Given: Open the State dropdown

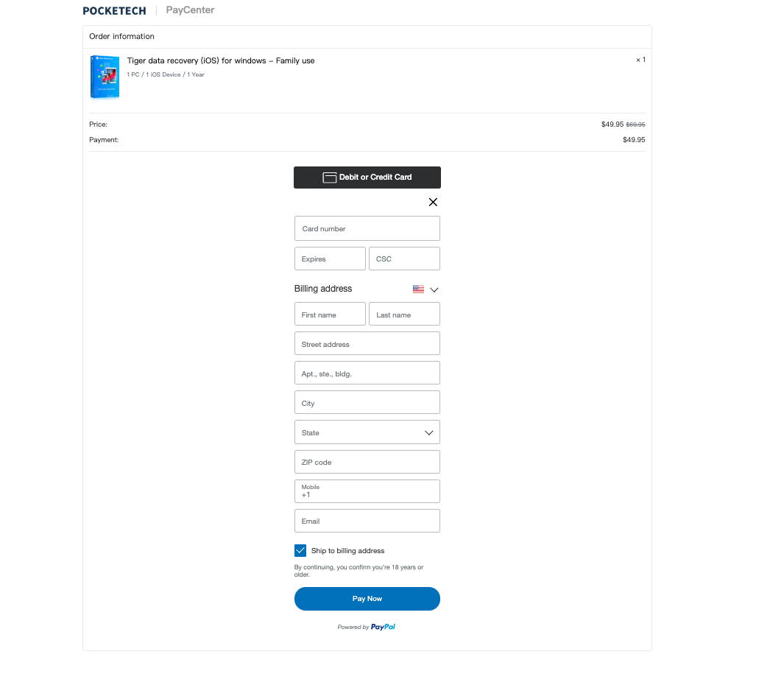Looking at the screenshot, I should (367, 432).
